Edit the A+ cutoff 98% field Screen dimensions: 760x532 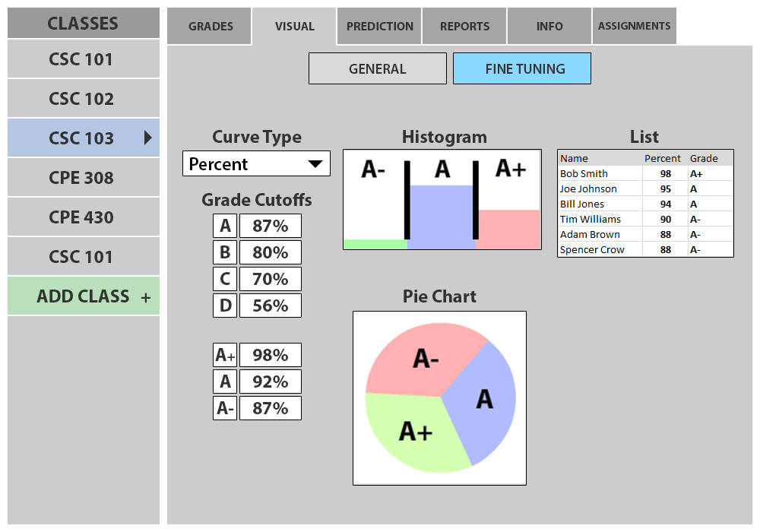pyautogui.click(x=270, y=355)
